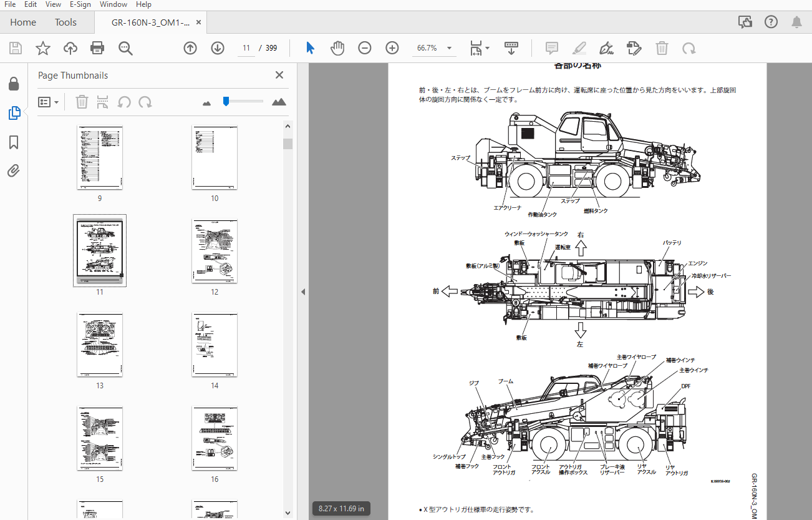Viewport: 812px width, 520px height.
Task: Open the share/send comments icon at top right
Action: [745, 22]
